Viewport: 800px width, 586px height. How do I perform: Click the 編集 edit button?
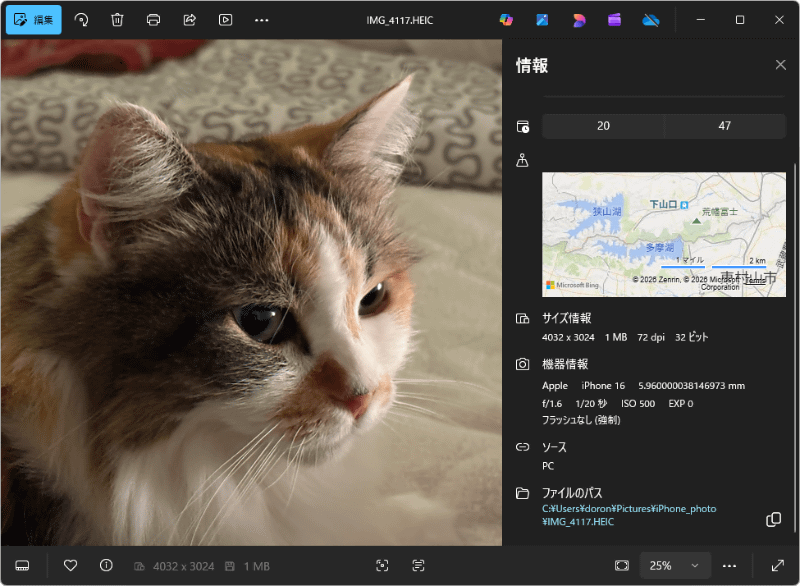[33, 19]
